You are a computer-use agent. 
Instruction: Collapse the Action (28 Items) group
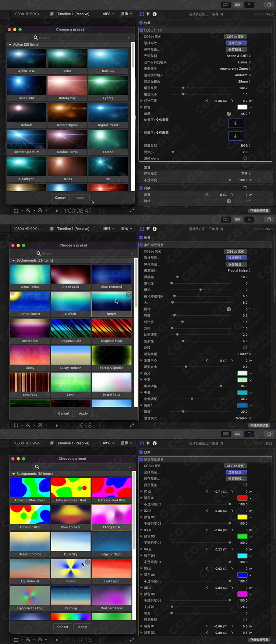coord(10,45)
